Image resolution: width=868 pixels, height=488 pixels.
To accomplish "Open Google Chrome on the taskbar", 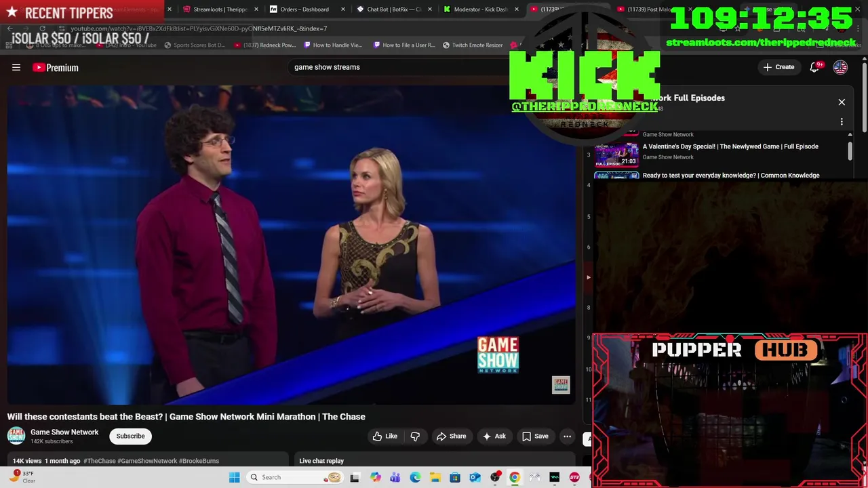I will (x=515, y=477).
